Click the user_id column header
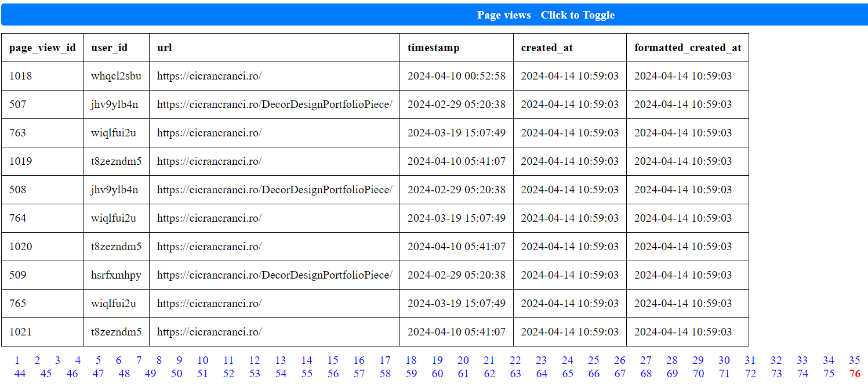 point(109,48)
